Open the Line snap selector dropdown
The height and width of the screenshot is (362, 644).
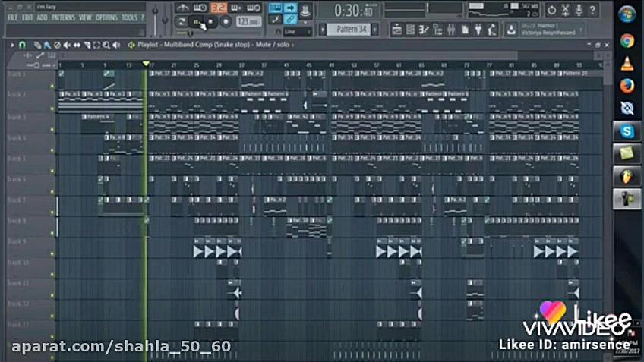[x=297, y=32]
